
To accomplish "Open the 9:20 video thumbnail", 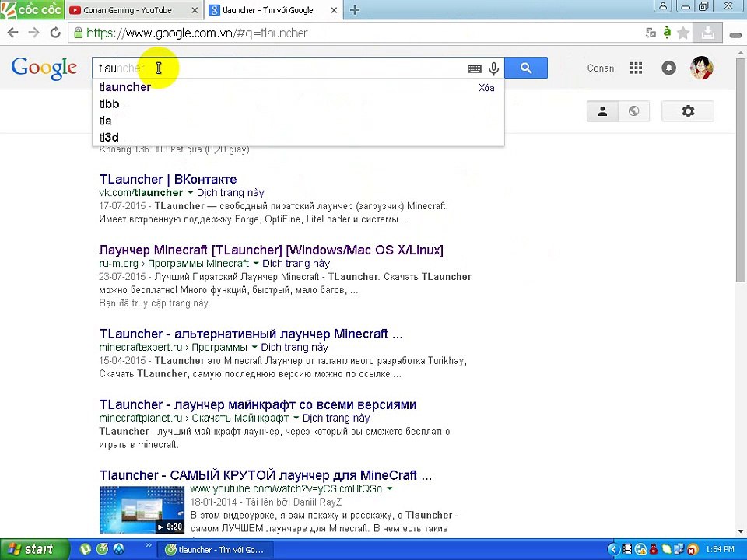I will pyautogui.click(x=142, y=510).
